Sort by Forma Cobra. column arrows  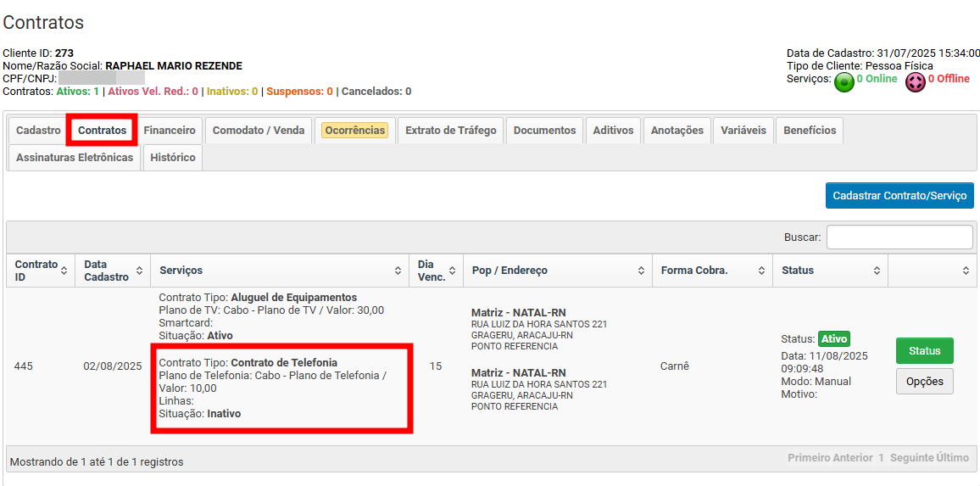tap(761, 271)
